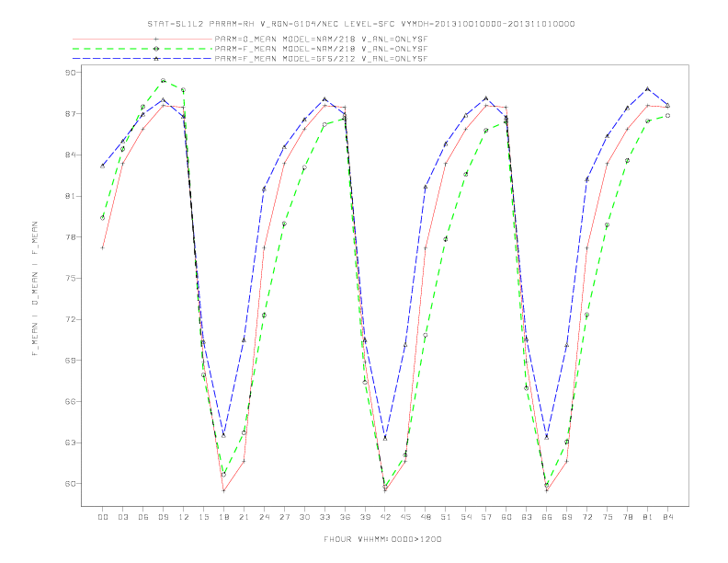The image size is (728, 563).
Task: Click the y-axis tick label 78
Action: (x=73, y=237)
